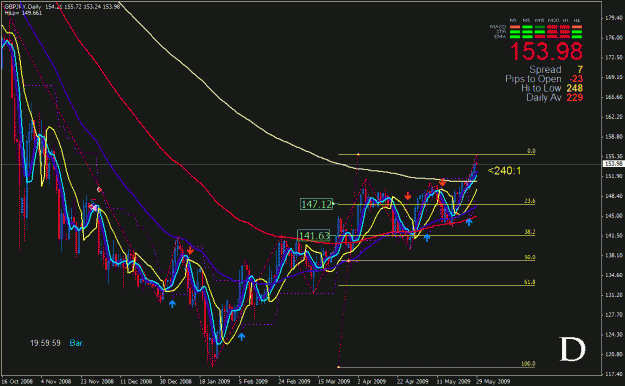Click the MACD signal bar for M5
Viewport: 625px width, 386px height.
click(527, 27)
